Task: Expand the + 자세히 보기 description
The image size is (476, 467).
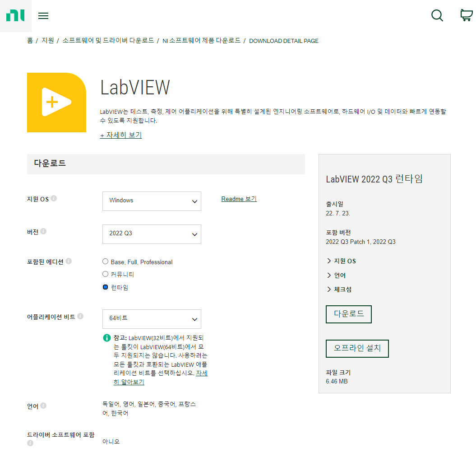Action: (x=120, y=135)
